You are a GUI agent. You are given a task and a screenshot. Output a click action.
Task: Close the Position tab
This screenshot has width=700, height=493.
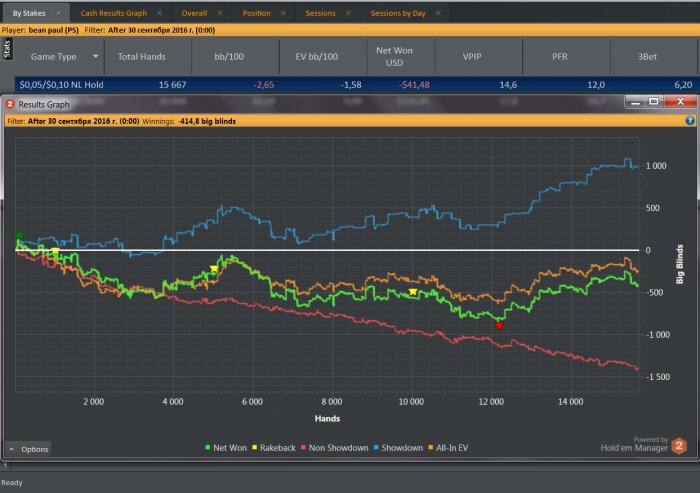[x=283, y=13]
